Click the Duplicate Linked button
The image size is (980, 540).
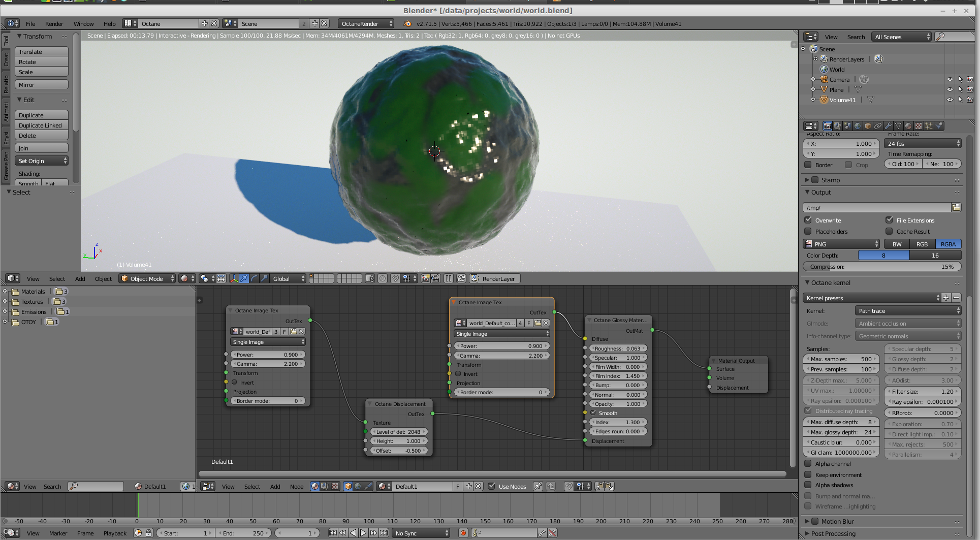click(x=42, y=125)
